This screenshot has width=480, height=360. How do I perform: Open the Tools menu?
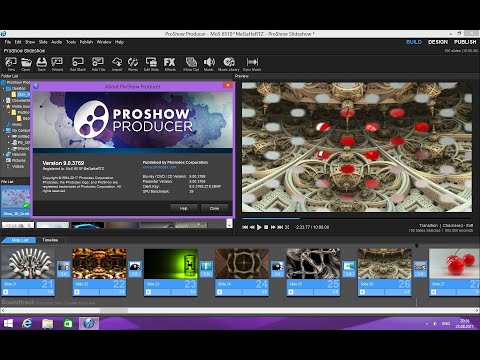[71, 42]
